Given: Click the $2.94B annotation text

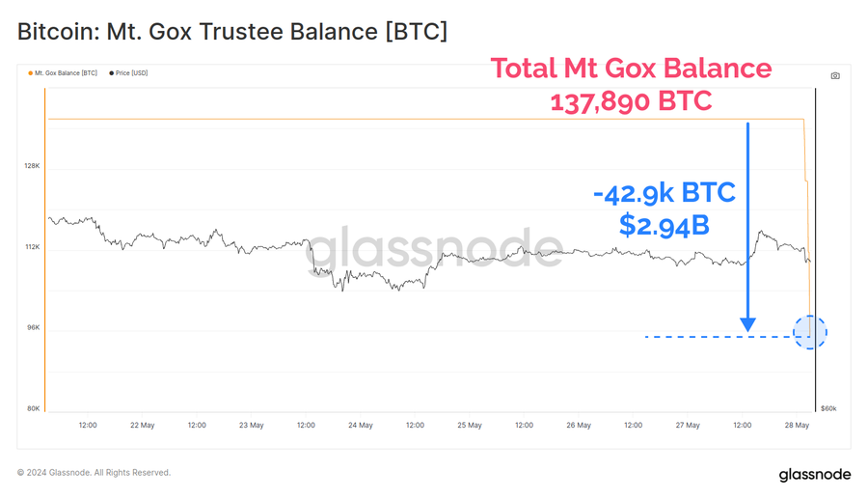Looking at the screenshot, I should 665,226.
